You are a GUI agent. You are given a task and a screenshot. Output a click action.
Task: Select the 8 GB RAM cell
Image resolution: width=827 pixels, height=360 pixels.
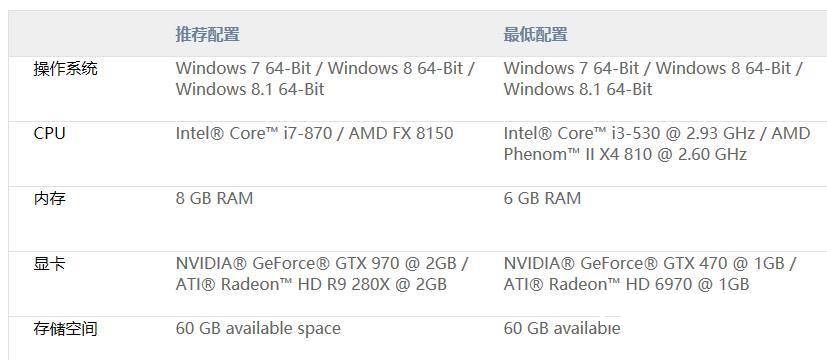pos(214,198)
